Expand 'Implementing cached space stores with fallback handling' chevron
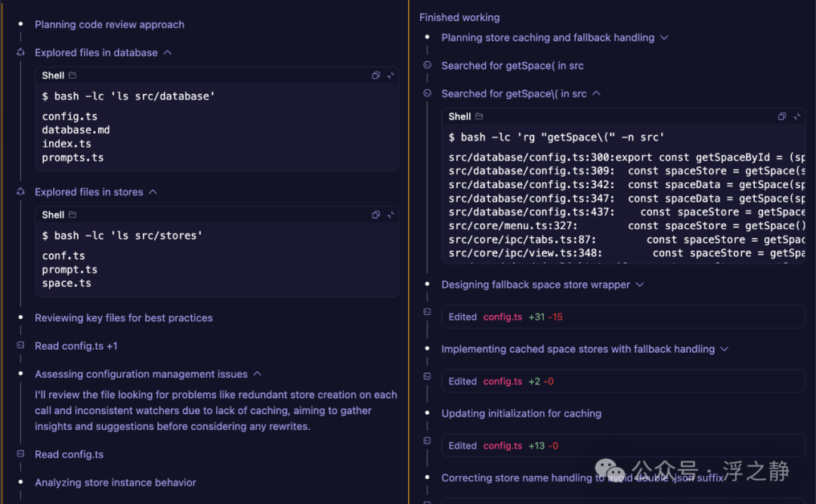This screenshot has width=816, height=504. (x=725, y=349)
